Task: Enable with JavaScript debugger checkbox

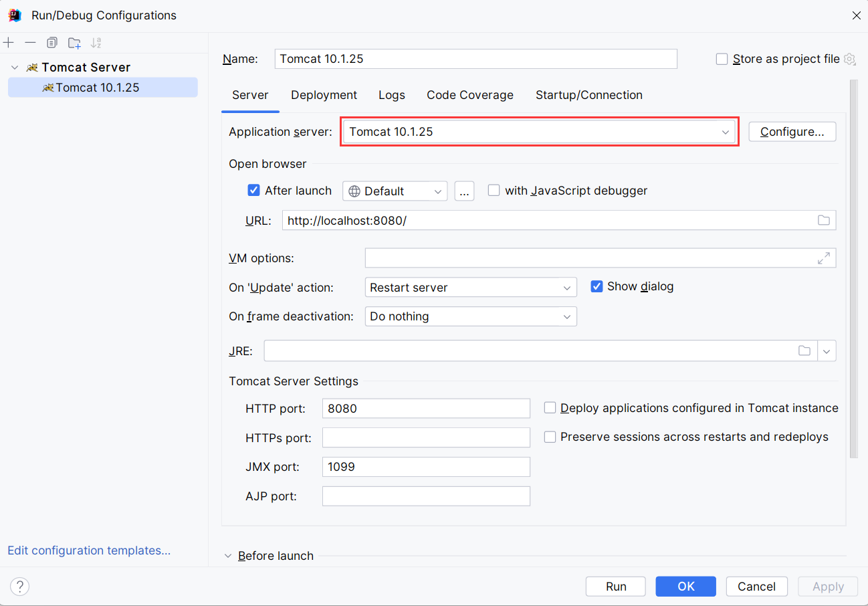Action: [494, 190]
